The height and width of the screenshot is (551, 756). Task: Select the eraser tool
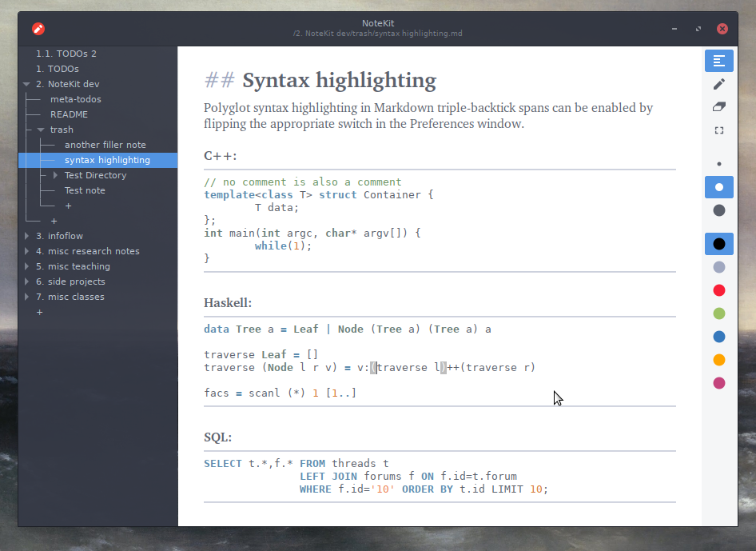point(719,107)
